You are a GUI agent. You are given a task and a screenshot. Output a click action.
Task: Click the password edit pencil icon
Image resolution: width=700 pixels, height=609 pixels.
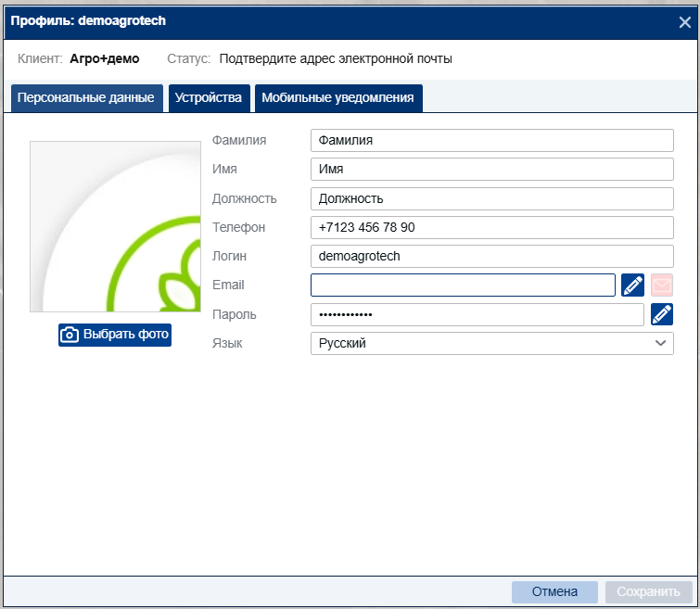[662, 314]
